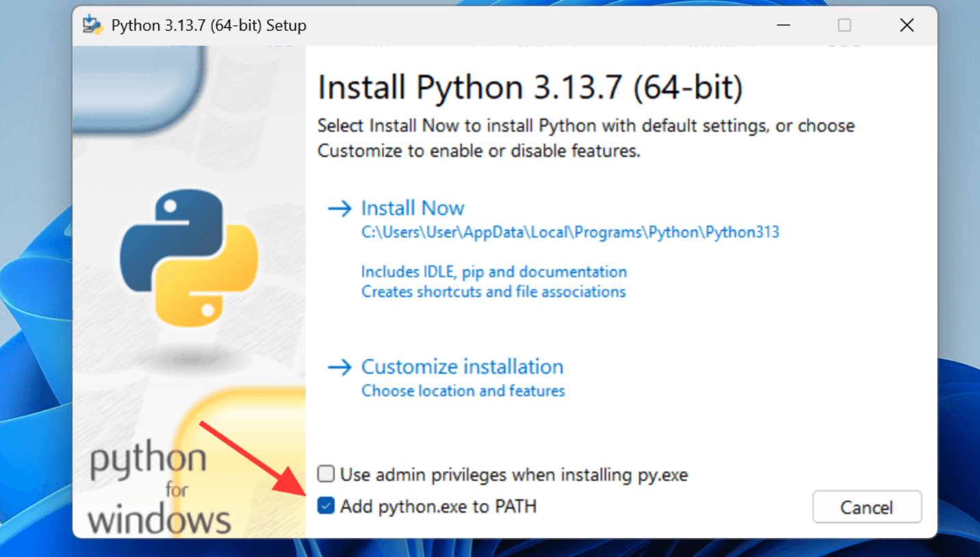
Task: Start installation with Install Now
Action: tap(413, 208)
